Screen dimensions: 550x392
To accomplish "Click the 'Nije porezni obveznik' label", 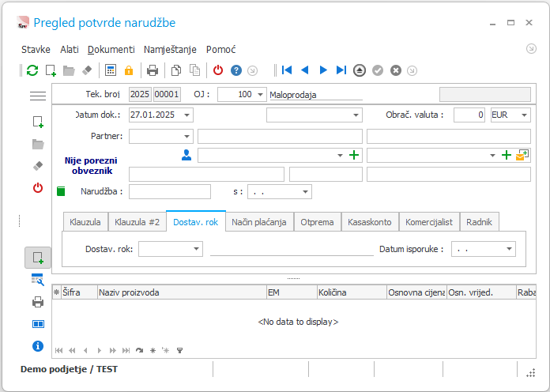I will [91, 166].
